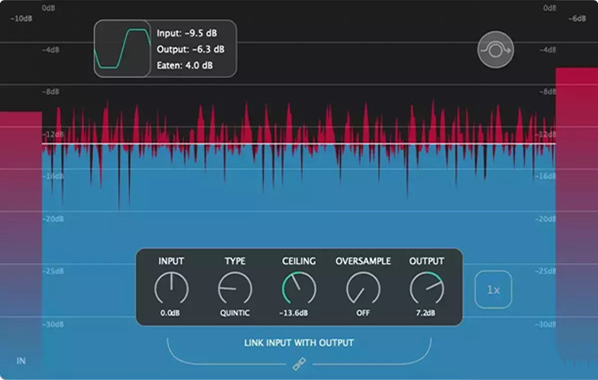Click the OVERSAMPLE knob
This screenshot has height=380, width=598.
tap(363, 288)
